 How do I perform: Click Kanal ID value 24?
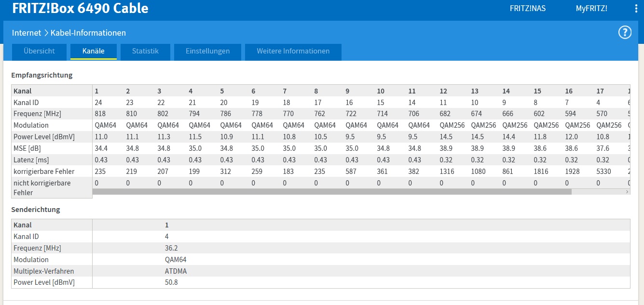[98, 103]
